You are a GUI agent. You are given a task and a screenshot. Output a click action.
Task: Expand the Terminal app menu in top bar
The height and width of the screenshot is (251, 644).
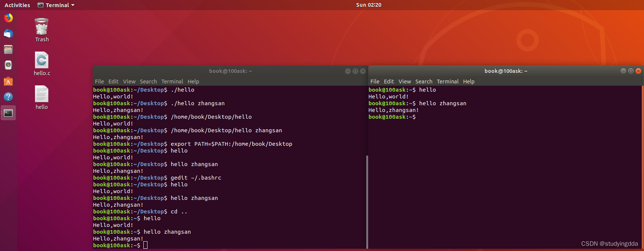[56, 5]
